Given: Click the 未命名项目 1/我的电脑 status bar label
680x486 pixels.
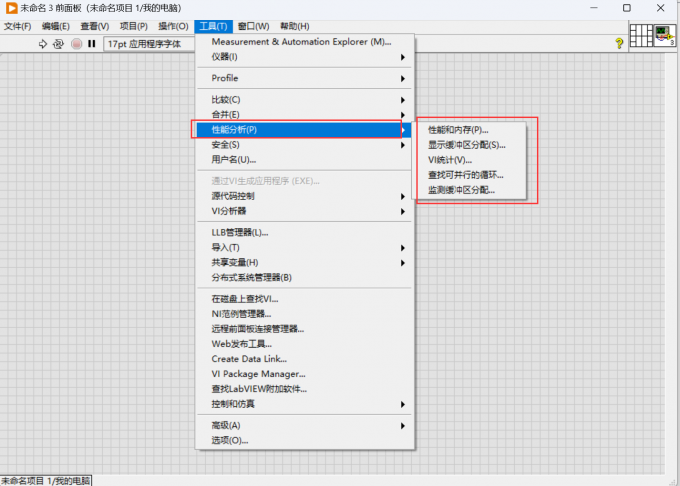Looking at the screenshot, I should (46, 481).
